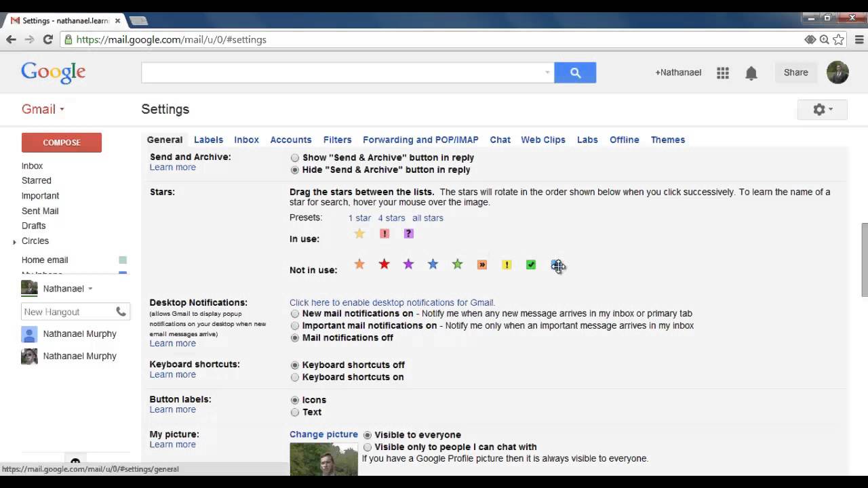Expand the Circles label
The height and width of the screenshot is (488, 868).
[x=14, y=242]
